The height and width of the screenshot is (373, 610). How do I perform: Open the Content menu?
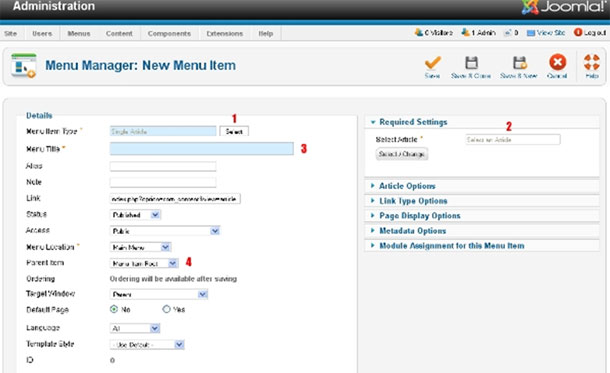(x=119, y=33)
